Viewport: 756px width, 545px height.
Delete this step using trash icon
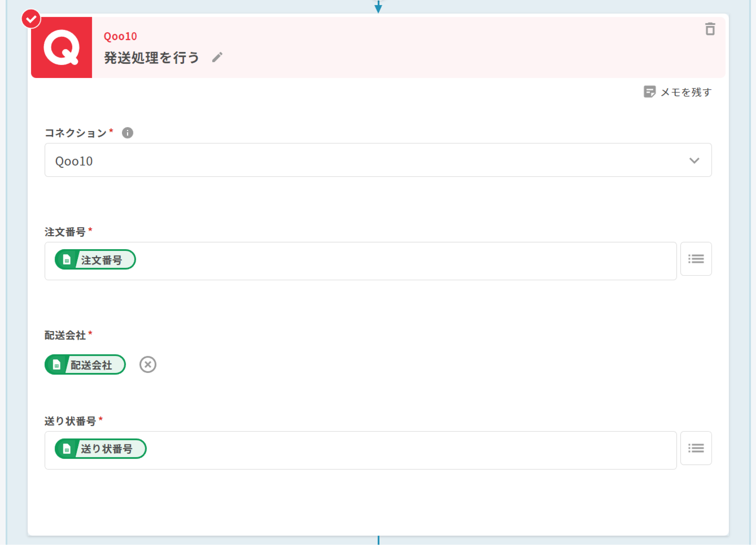point(710,29)
